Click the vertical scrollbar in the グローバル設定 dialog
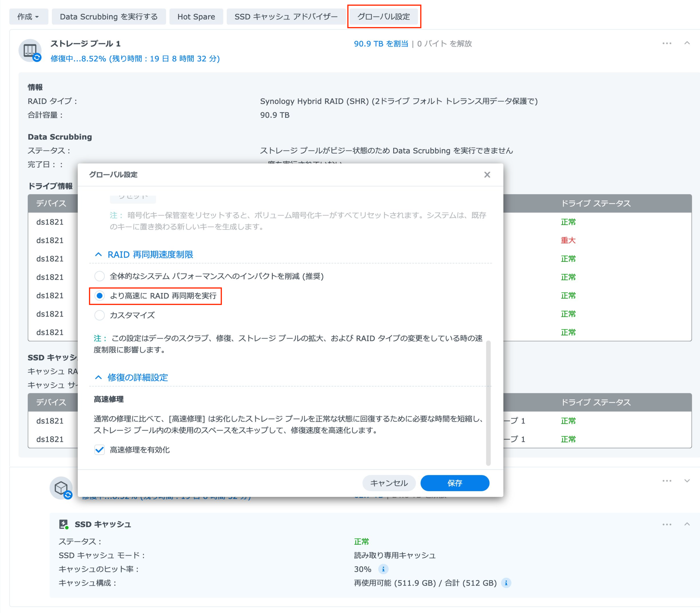The image size is (700, 613). [488, 403]
